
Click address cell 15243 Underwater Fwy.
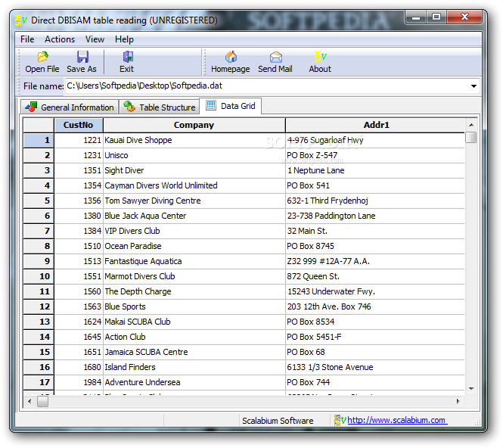click(375, 291)
